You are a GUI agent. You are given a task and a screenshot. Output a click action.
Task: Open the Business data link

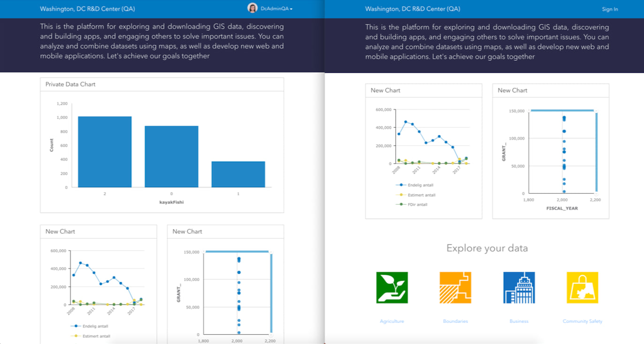tap(519, 321)
